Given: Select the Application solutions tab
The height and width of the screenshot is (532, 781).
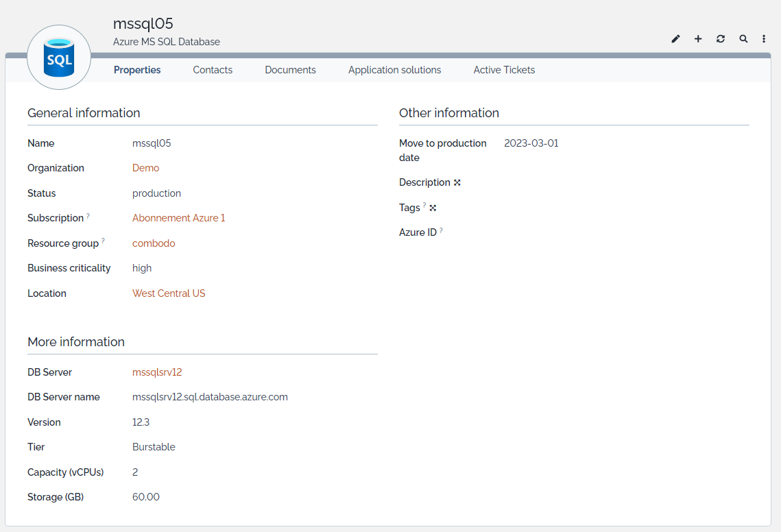Looking at the screenshot, I should [394, 70].
